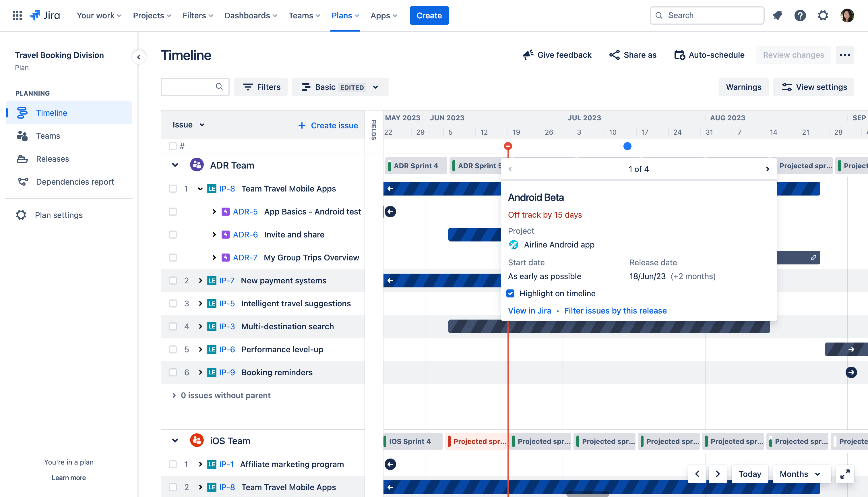This screenshot has width=868, height=497.
Task: Expand ADR-6 Invite and share row
Action: pyautogui.click(x=214, y=235)
